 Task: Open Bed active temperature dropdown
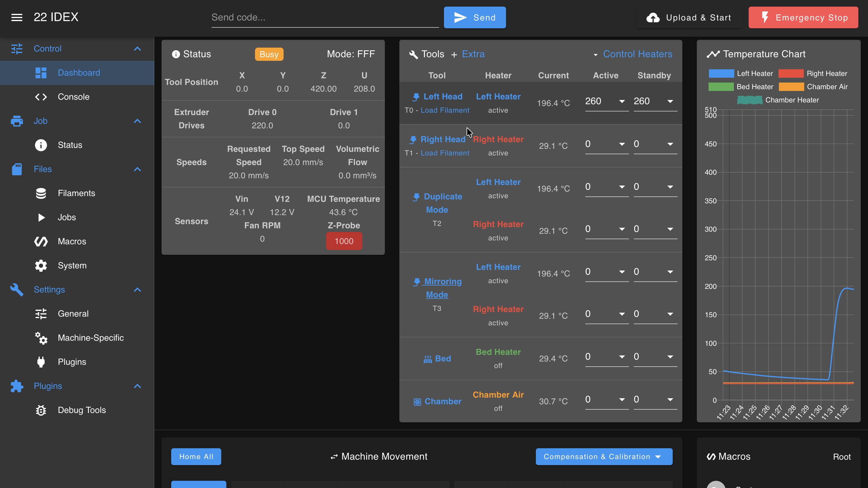pos(622,357)
